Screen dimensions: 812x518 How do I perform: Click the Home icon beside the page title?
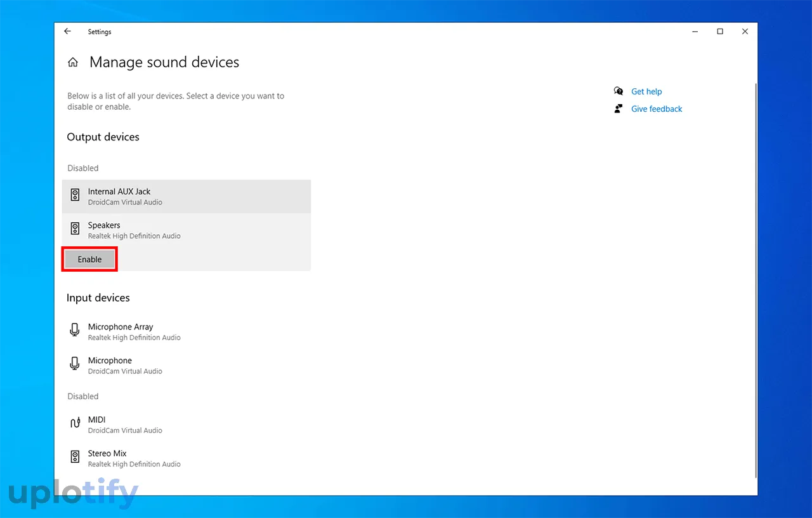click(73, 62)
